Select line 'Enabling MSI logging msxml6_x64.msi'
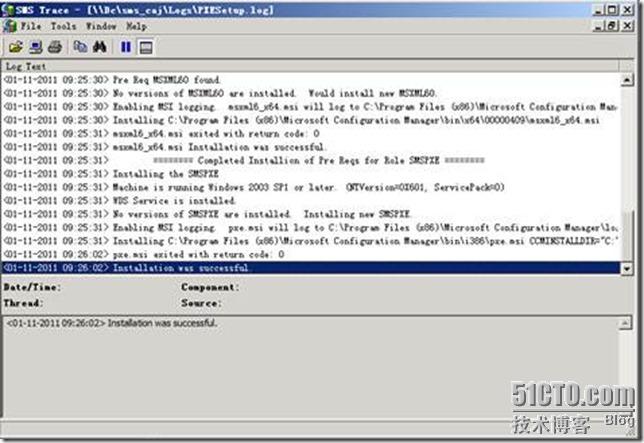Screen dimensions: 644x443 coord(311,107)
